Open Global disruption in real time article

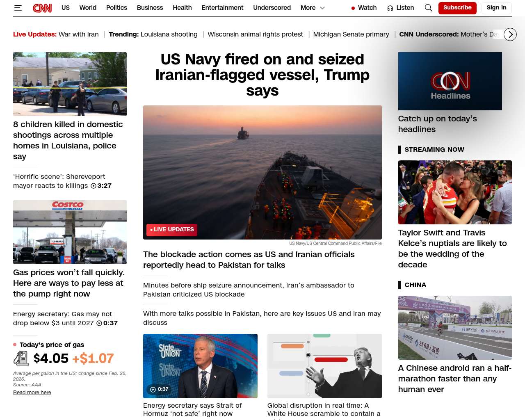[x=324, y=411]
